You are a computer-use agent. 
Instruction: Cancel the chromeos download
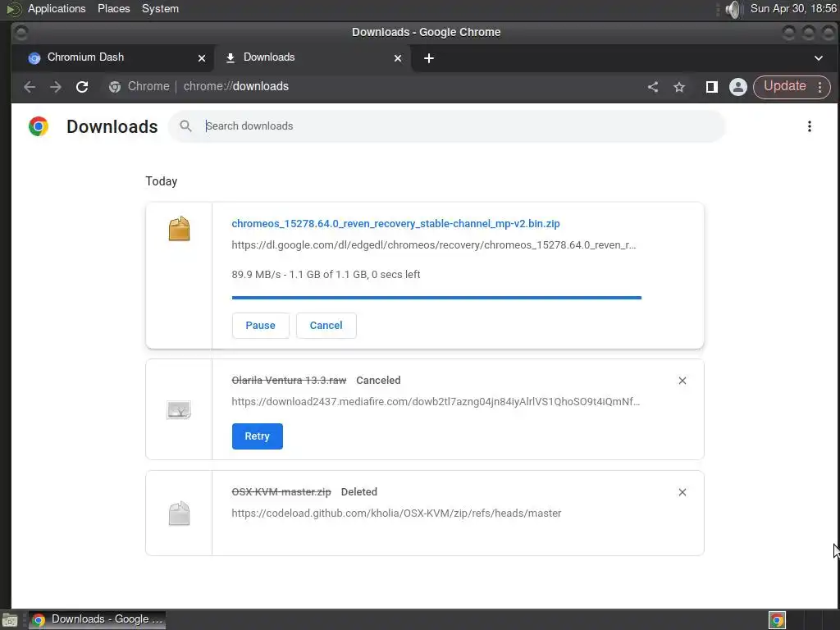tap(326, 325)
